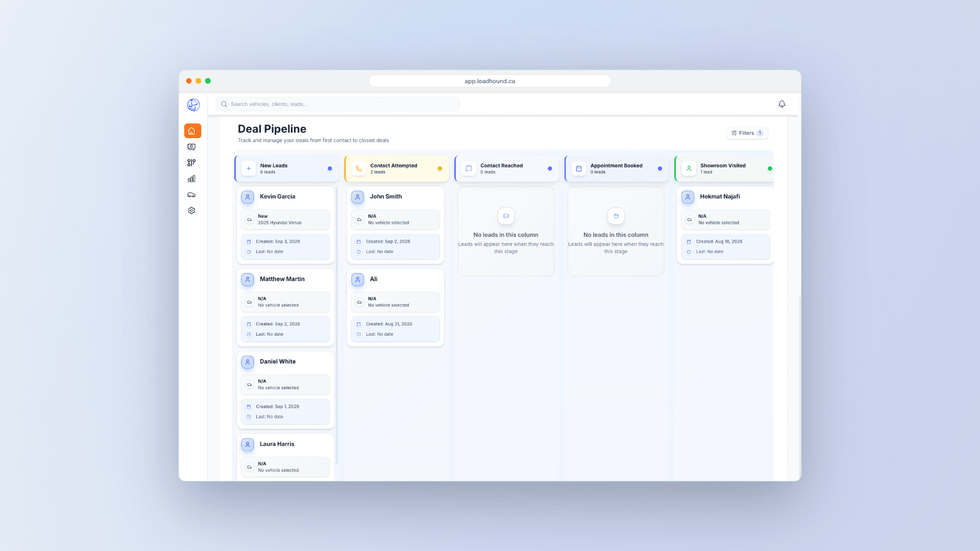This screenshot has width=980, height=551.
Task: Click the blue dot in New Leads header
Action: 330,168
